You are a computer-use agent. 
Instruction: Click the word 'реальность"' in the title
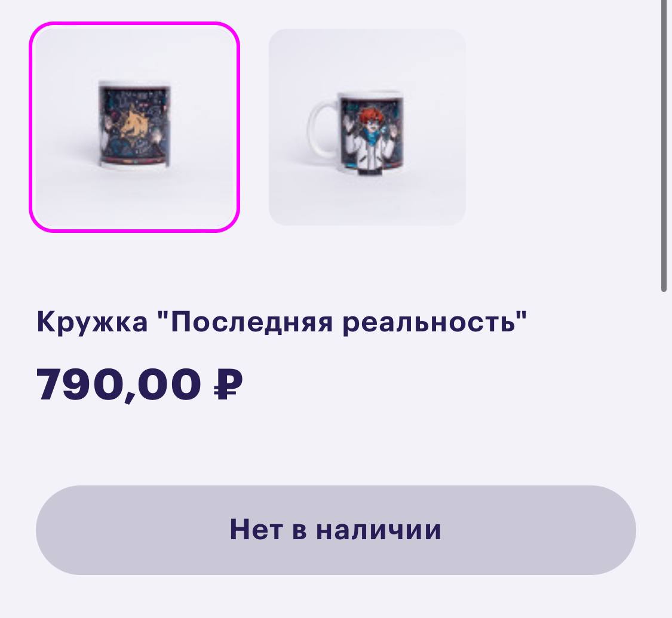click(435, 322)
